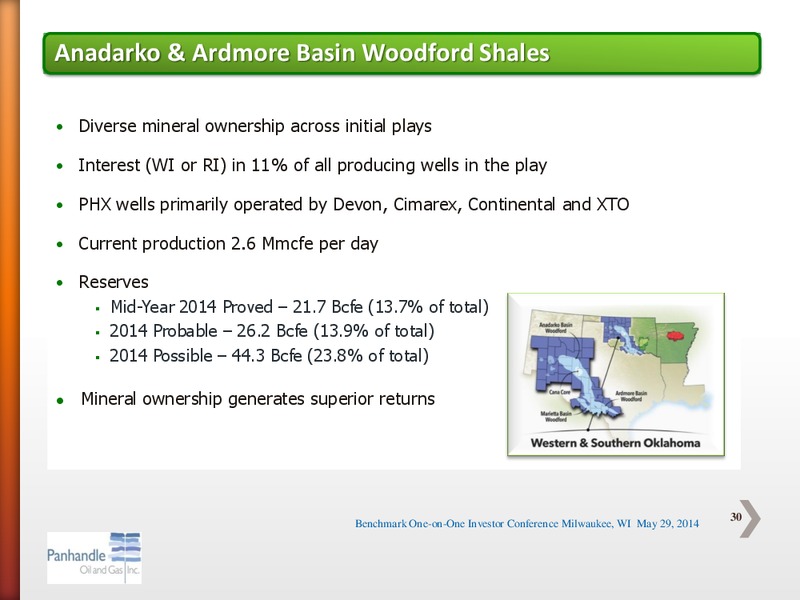This screenshot has width=800, height=600.
Task: Click 'Mineral ownership generates superior returns' bullet
Action: coord(258,398)
